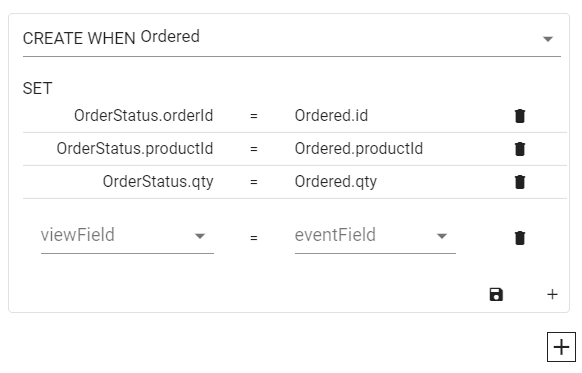Viewport: 582px width, 373px height.
Task: Click the Ordered.qty event field
Action: tap(336, 182)
